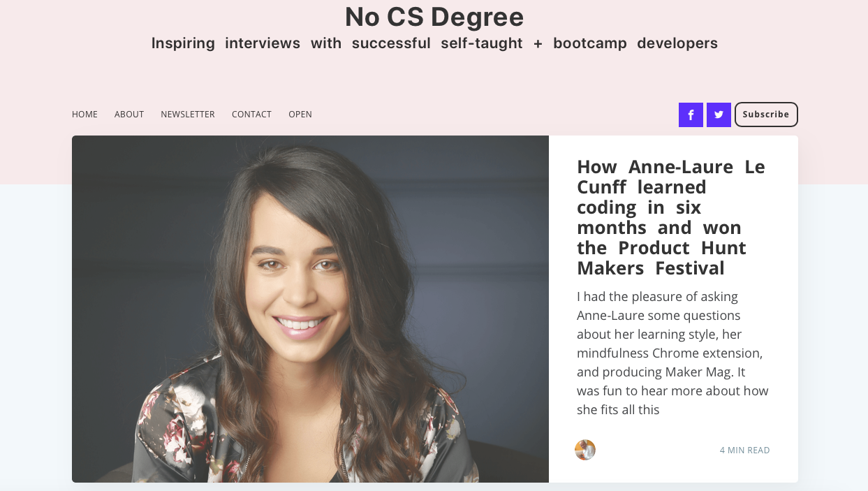Image resolution: width=868 pixels, height=491 pixels.
Task: Open the ABOUT page
Action: [x=128, y=114]
